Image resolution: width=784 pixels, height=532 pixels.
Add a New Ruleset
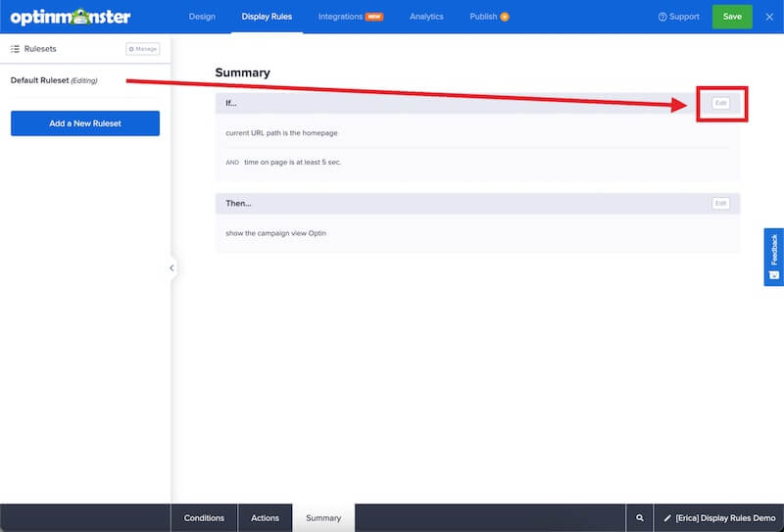[85, 123]
